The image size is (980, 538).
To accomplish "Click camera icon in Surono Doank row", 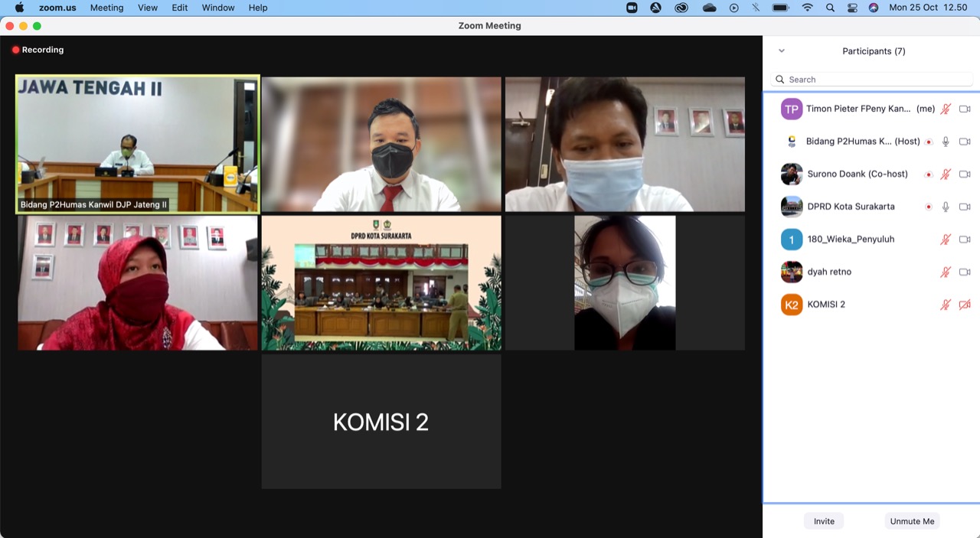I will 965,174.
